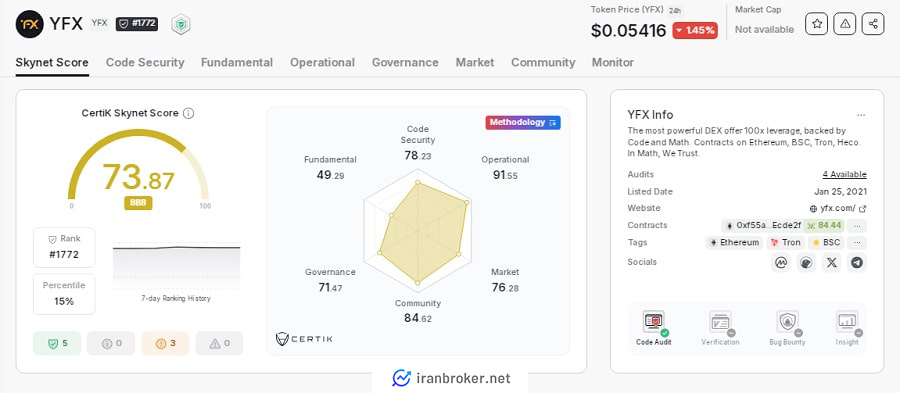Expand more contracts ellipsis button
Image resolution: width=900 pixels, height=393 pixels.
click(x=856, y=225)
